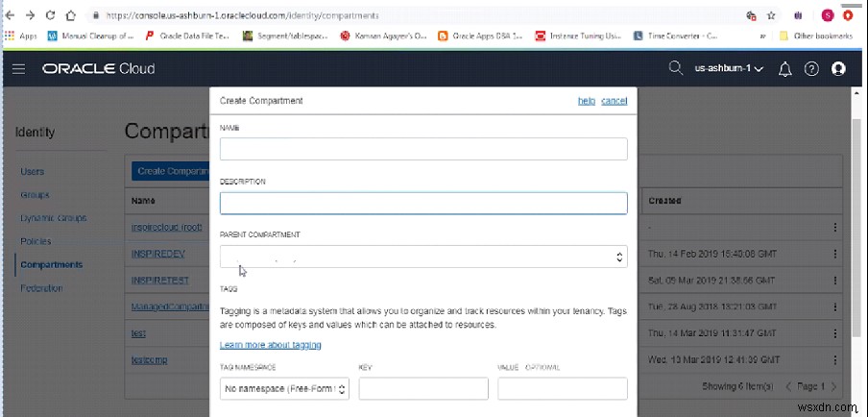Bookmark this page with the star icon
This screenshot has width=868, height=417.
tap(770, 15)
